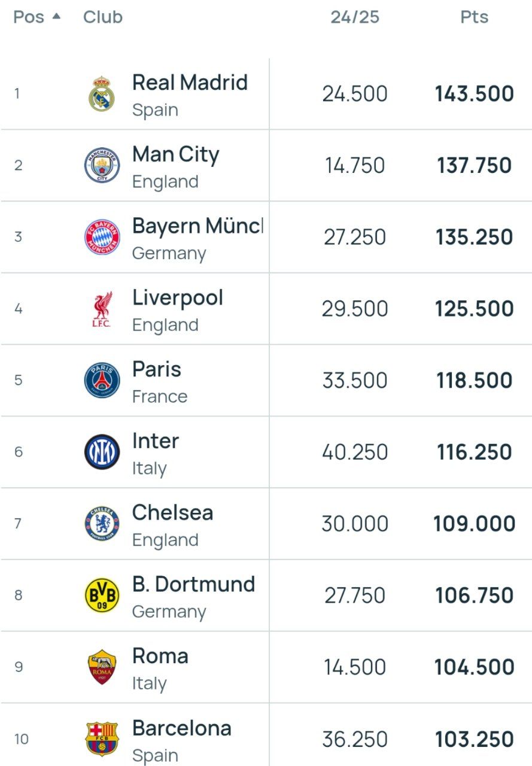Screen dimensions: 532x766
Task: Click the Roma club crest
Action: 102,667
